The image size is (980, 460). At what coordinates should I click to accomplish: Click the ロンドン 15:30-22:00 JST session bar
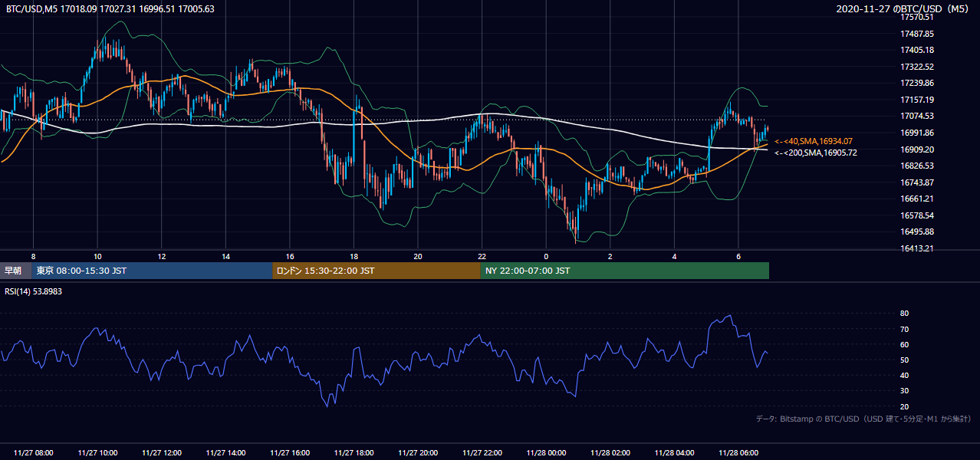point(377,271)
